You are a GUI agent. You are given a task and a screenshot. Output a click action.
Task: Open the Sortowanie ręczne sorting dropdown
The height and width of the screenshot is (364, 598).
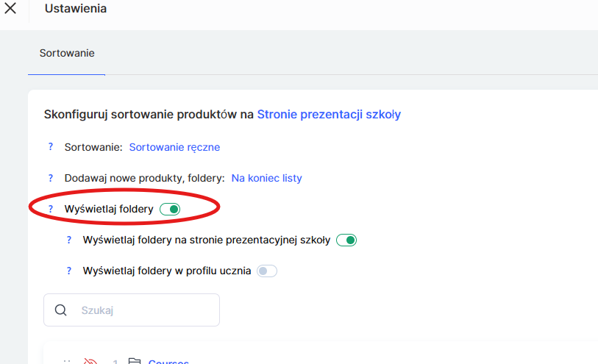coord(174,147)
